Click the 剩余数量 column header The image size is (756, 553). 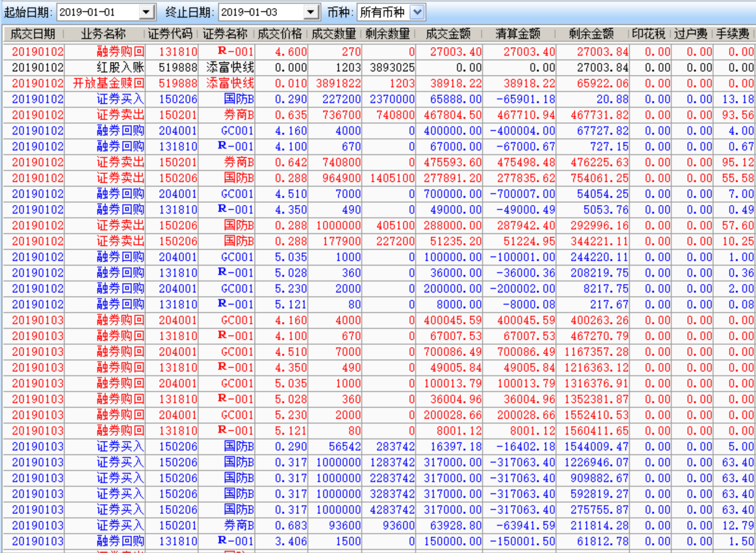[389, 34]
